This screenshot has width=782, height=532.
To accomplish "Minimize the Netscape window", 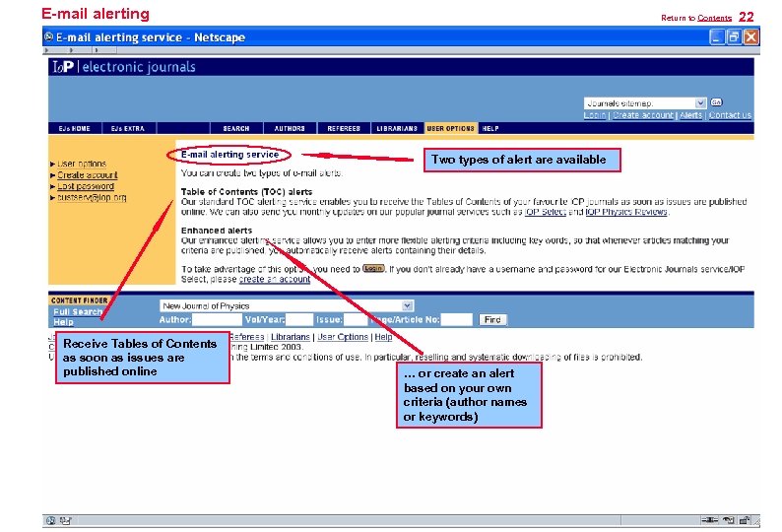I will click(717, 36).
